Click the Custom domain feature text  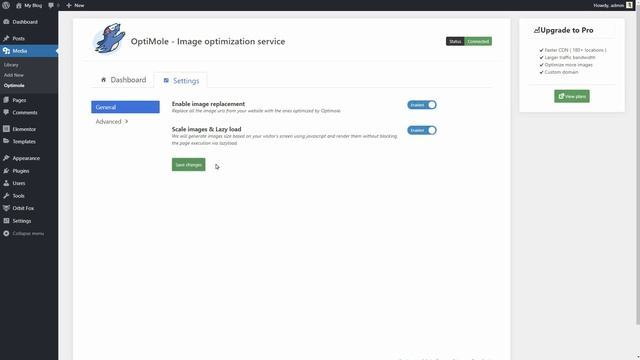click(561, 72)
